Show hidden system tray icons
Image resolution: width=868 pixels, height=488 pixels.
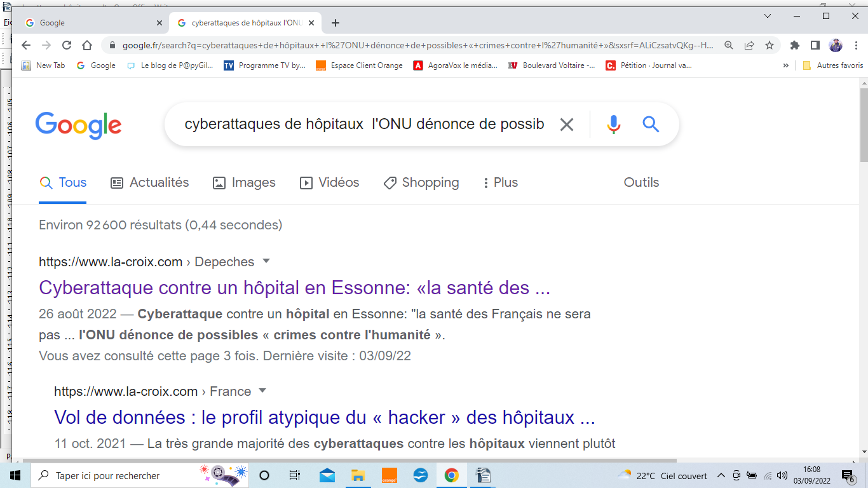coord(721,475)
